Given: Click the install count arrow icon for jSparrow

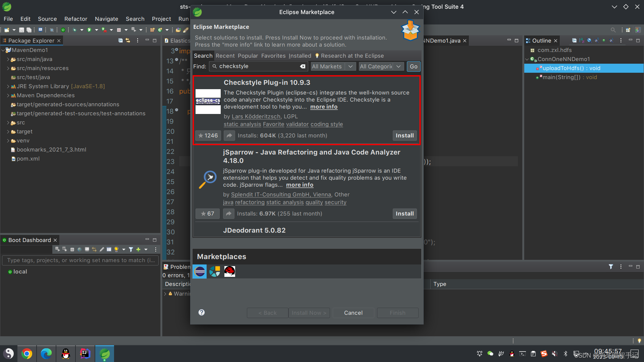Looking at the screenshot, I should coord(229,213).
